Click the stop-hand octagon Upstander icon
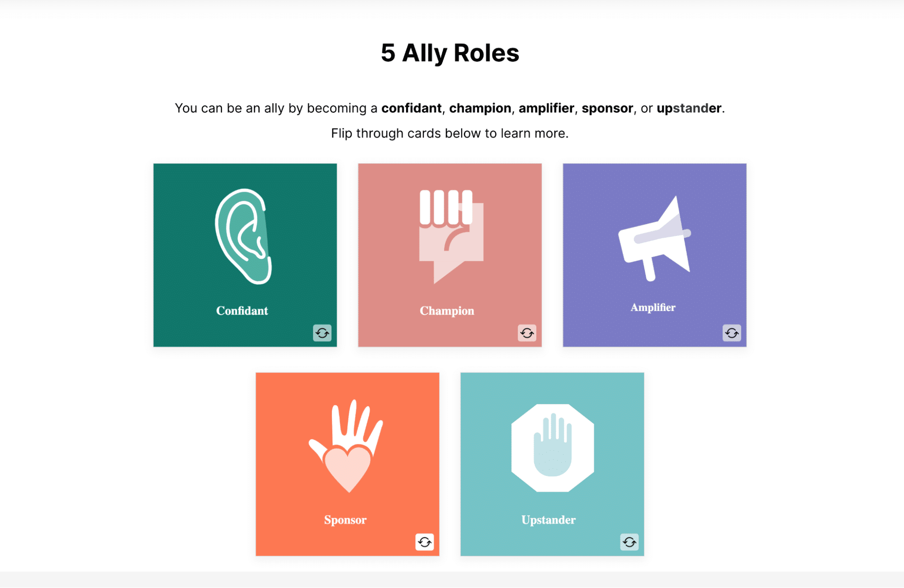The width and height of the screenshot is (904, 588). click(552, 447)
